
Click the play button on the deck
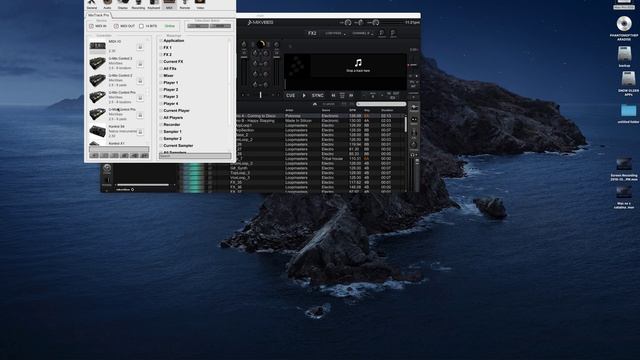[304, 96]
